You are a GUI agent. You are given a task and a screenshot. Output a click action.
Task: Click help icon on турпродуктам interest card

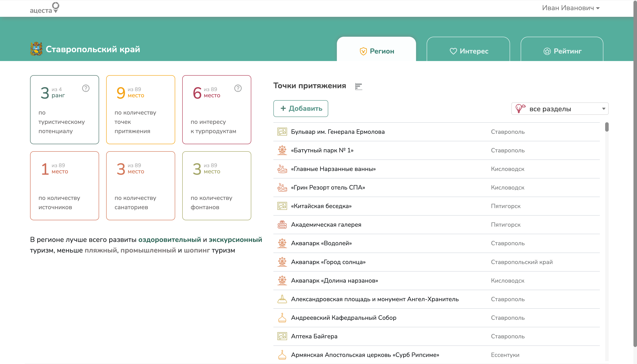tap(238, 88)
